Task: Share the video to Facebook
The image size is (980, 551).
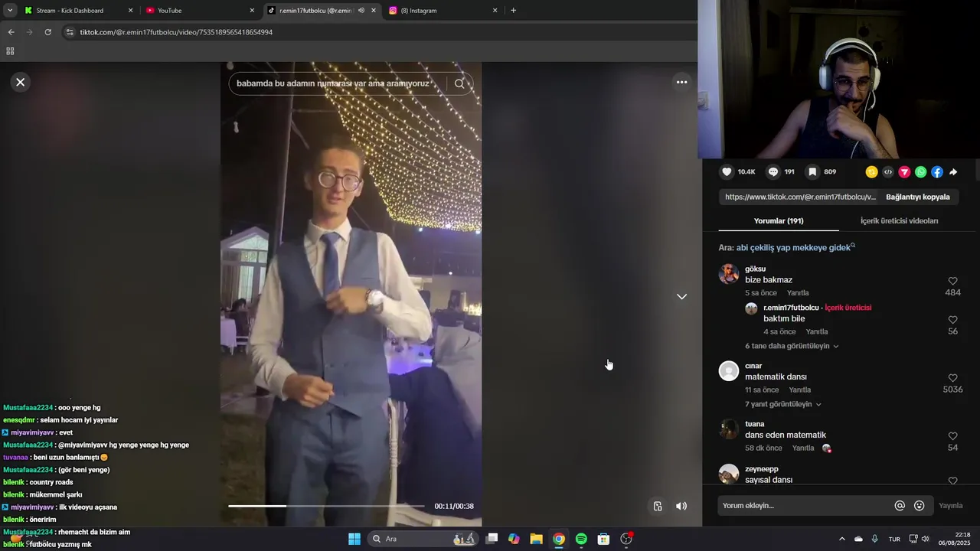Action: pyautogui.click(x=937, y=172)
